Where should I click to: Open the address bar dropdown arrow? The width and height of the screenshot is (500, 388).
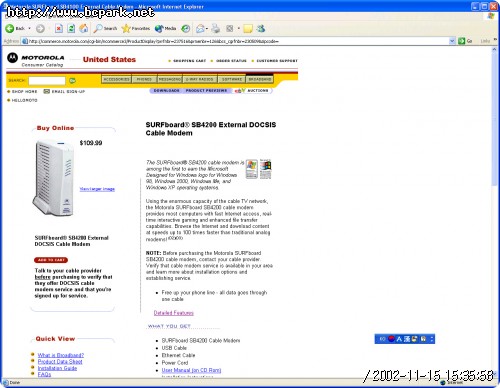click(452, 41)
